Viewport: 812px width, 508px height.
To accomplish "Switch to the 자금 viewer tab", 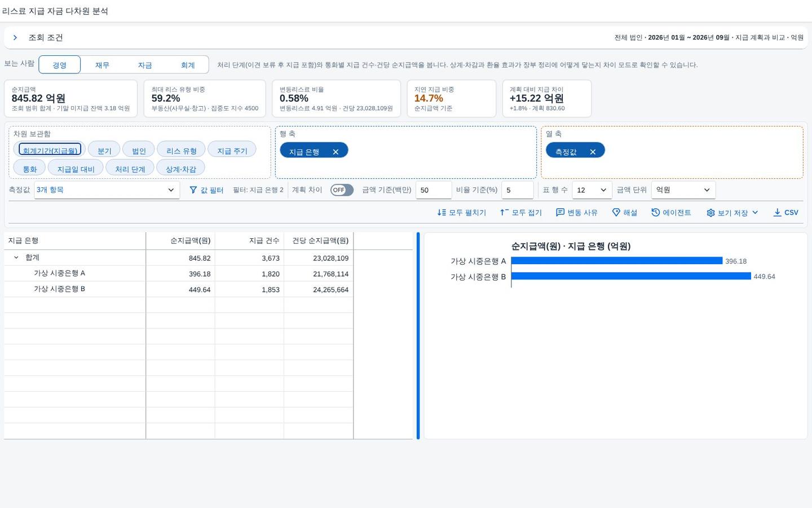I will (145, 65).
